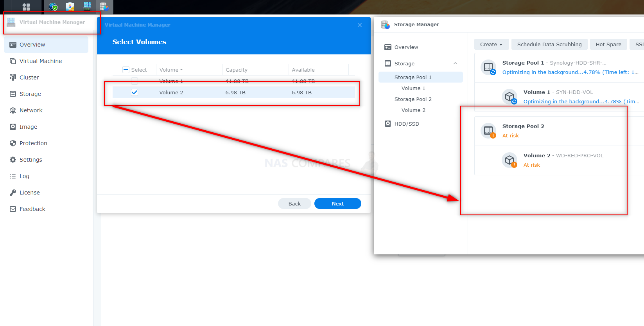
Task: Open Overview in Virtual Machine Manager
Action: 46,45
